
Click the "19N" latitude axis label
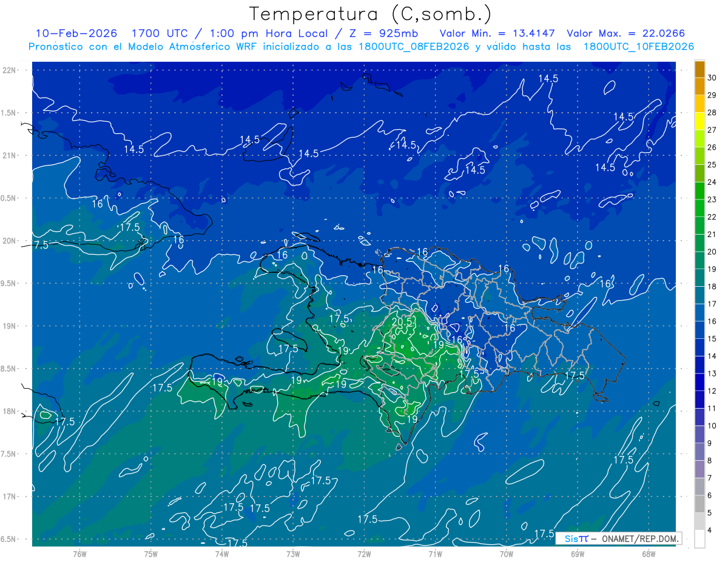tap(8, 326)
